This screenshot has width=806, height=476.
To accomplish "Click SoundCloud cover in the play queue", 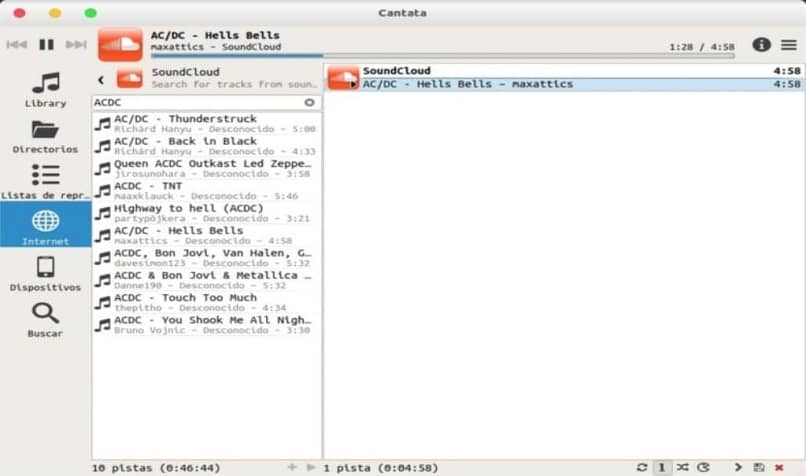I will click(x=343, y=78).
